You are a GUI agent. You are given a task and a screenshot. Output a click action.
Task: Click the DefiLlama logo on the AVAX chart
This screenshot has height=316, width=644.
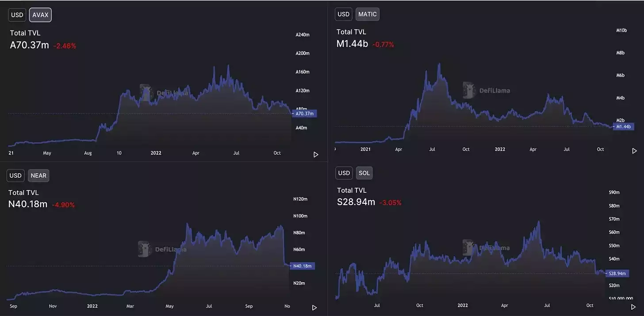coord(146,92)
